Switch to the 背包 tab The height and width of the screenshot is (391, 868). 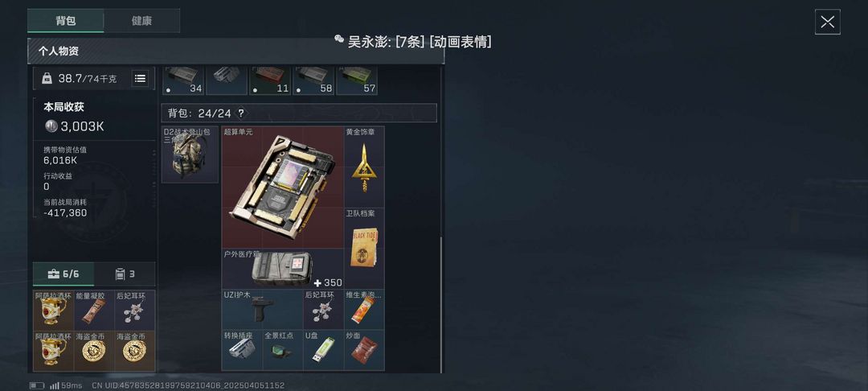65,20
